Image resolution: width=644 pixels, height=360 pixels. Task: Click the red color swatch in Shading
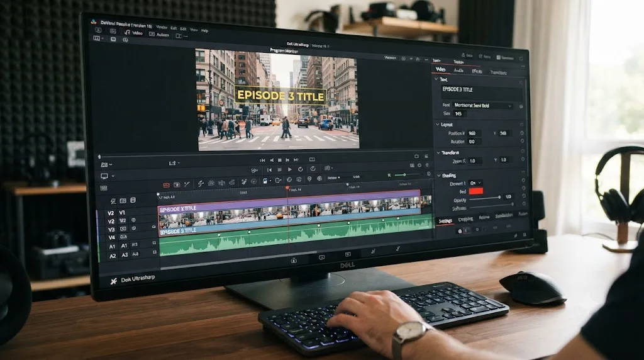(475, 191)
